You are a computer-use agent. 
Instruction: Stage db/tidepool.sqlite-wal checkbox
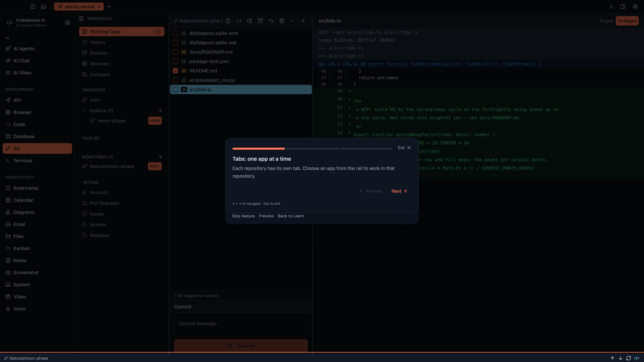175,43
